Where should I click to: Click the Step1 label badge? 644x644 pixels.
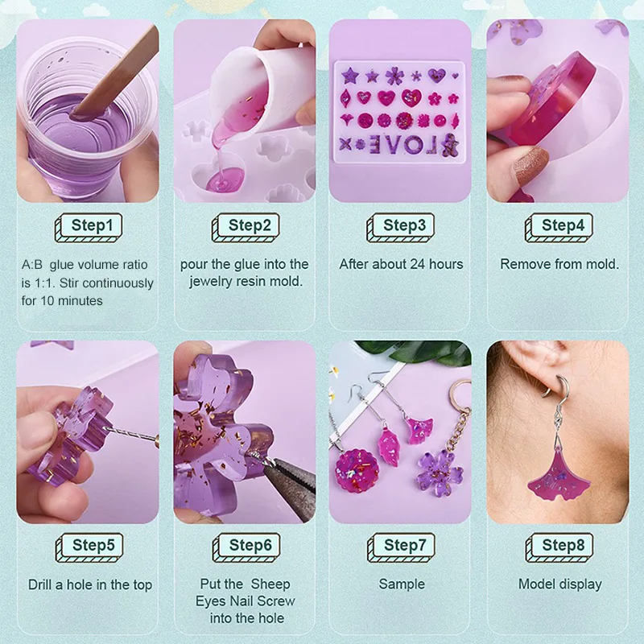click(x=89, y=227)
